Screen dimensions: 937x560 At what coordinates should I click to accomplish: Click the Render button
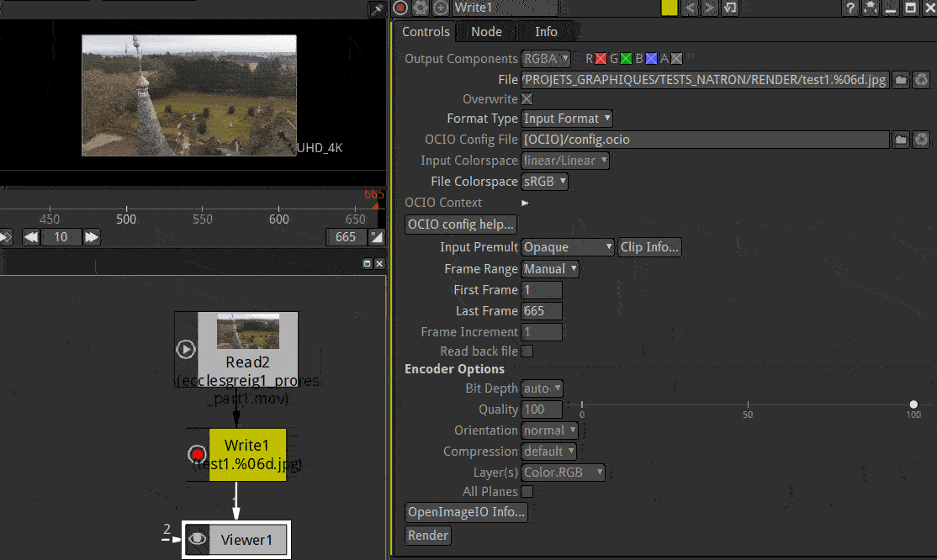[x=428, y=535]
